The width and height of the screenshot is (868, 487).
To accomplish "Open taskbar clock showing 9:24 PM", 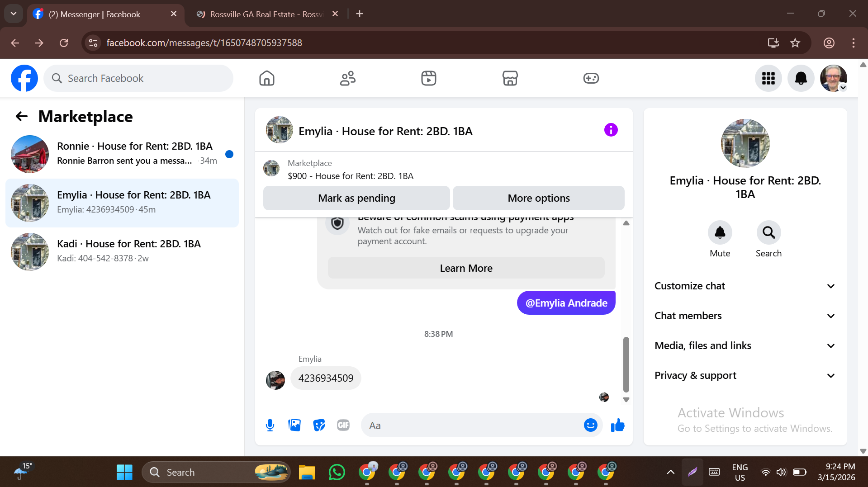I will pyautogui.click(x=836, y=472).
